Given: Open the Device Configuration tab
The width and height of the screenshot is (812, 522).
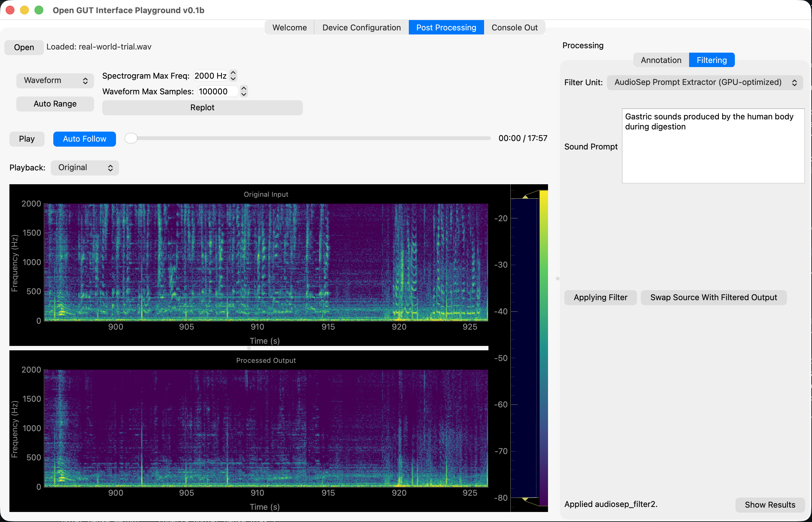Looking at the screenshot, I should tap(361, 28).
